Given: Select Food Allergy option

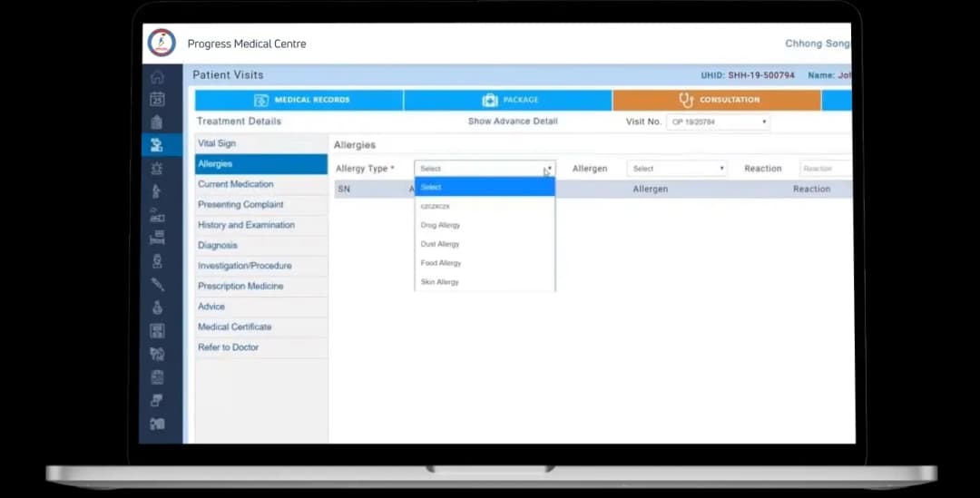Looking at the screenshot, I should coord(440,263).
